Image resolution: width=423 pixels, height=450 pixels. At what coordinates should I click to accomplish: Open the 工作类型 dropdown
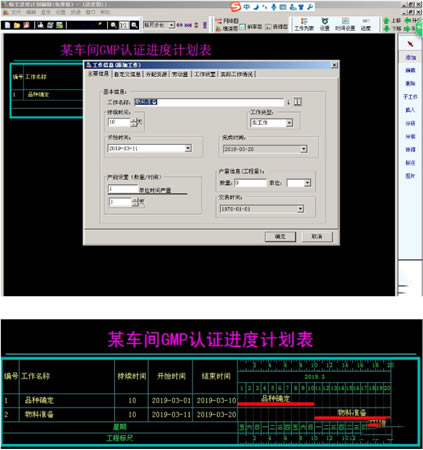[289, 123]
